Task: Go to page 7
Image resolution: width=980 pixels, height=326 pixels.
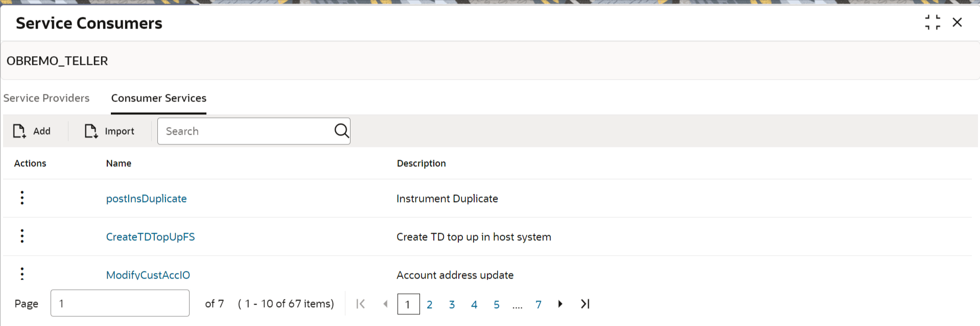Action: [539, 305]
